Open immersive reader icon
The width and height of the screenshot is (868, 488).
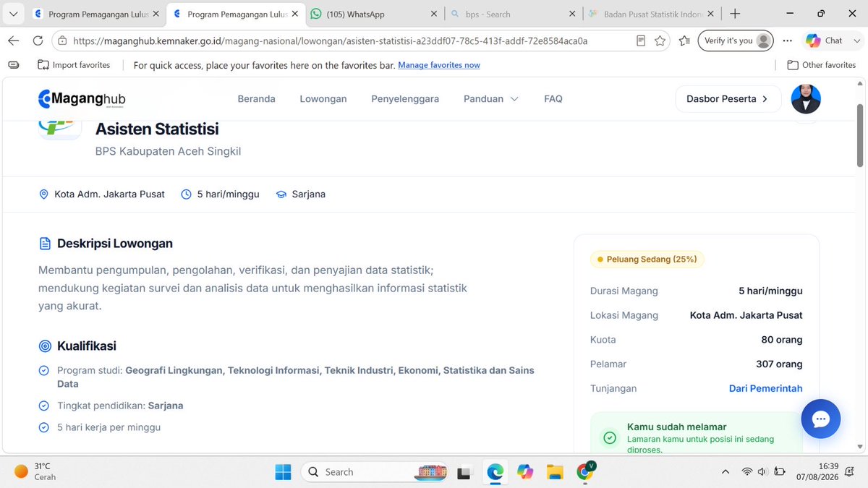pos(641,41)
